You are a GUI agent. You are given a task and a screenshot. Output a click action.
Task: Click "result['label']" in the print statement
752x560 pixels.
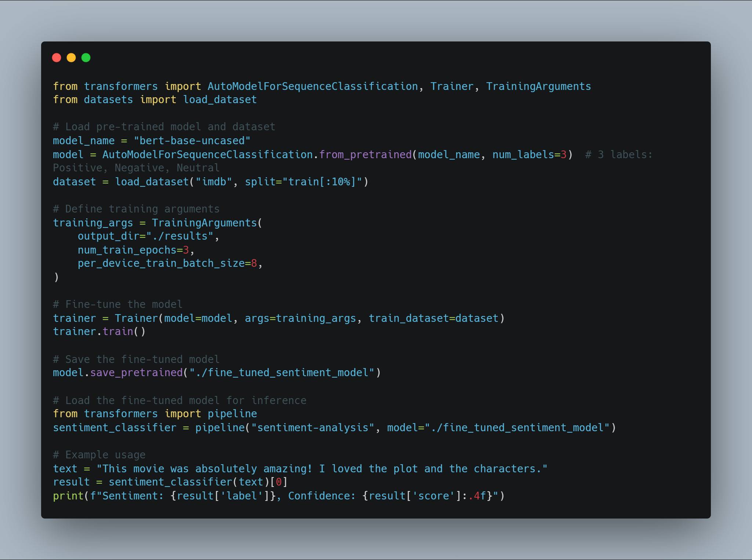[223, 496]
